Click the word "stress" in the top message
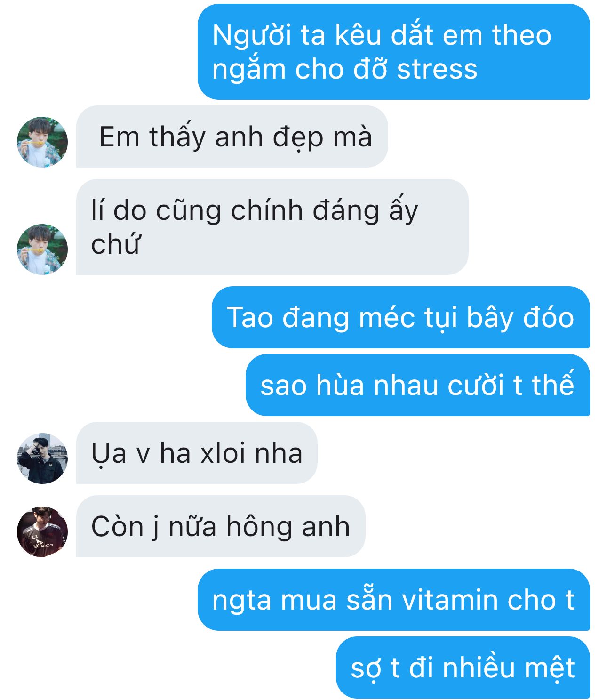Screen dimensions: 607x700 (437, 69)
